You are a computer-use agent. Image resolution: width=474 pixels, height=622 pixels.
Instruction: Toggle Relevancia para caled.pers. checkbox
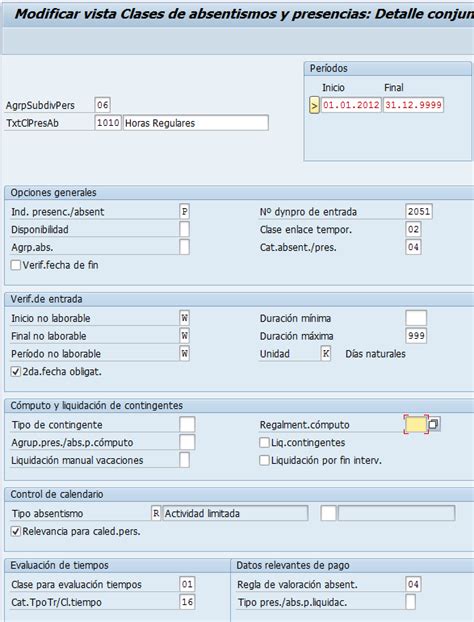16,531
